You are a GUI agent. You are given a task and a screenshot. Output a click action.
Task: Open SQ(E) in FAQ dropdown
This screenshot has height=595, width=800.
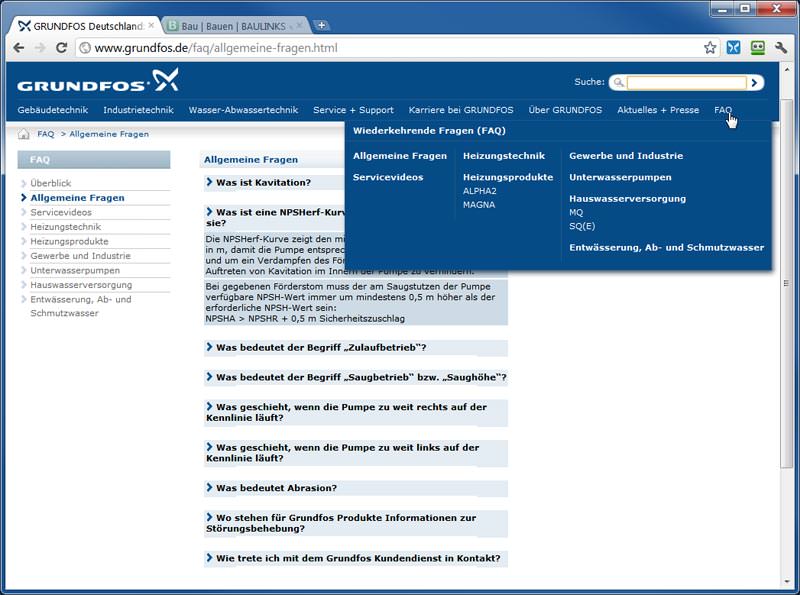point(582,226)
